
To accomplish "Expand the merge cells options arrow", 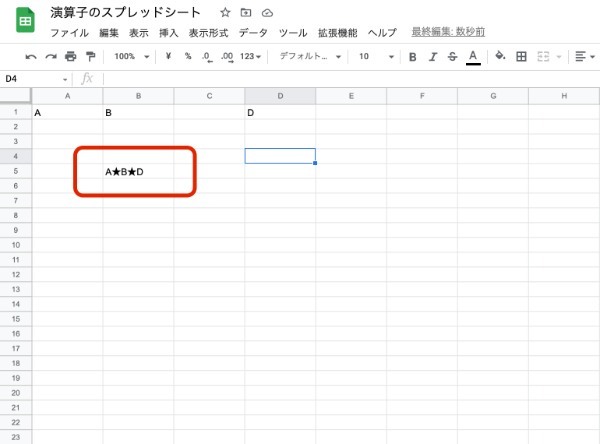I will tap(559, 57).
